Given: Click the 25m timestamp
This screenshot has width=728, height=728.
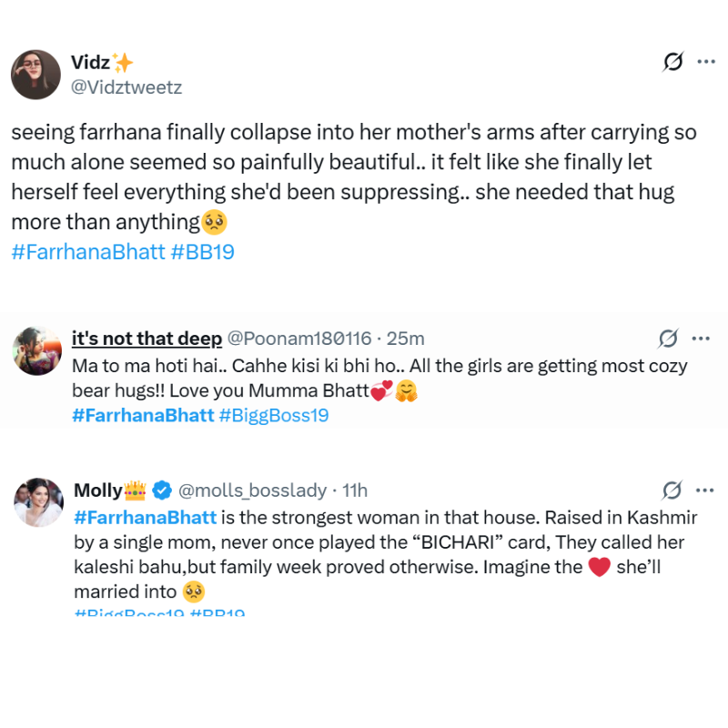Looking at the screenshot, I should coord(406,339).
